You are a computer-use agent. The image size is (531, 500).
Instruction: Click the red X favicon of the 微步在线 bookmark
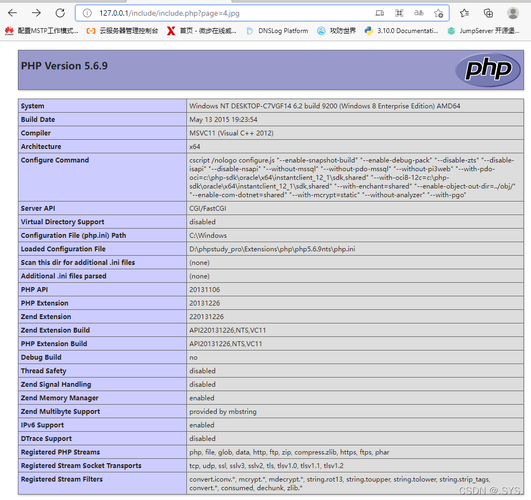pyautogui.click(x=171, y=31)
